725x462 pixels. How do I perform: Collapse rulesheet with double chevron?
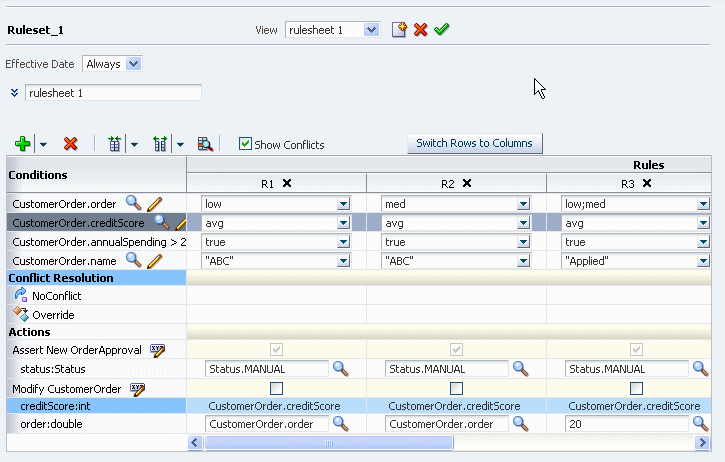pyautogui.click(x=14, y=93)
